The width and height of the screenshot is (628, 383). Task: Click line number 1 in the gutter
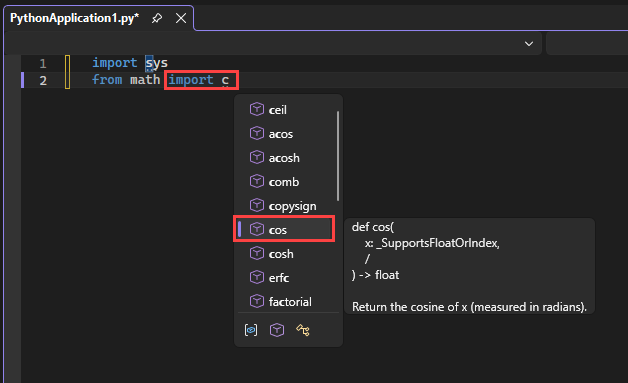(43, 63)
